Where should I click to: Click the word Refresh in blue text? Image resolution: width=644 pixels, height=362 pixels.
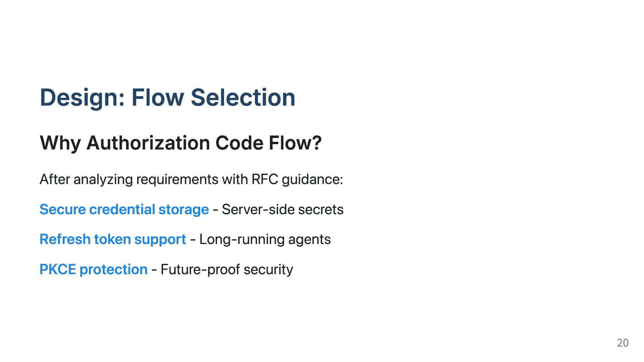[65, 239]
